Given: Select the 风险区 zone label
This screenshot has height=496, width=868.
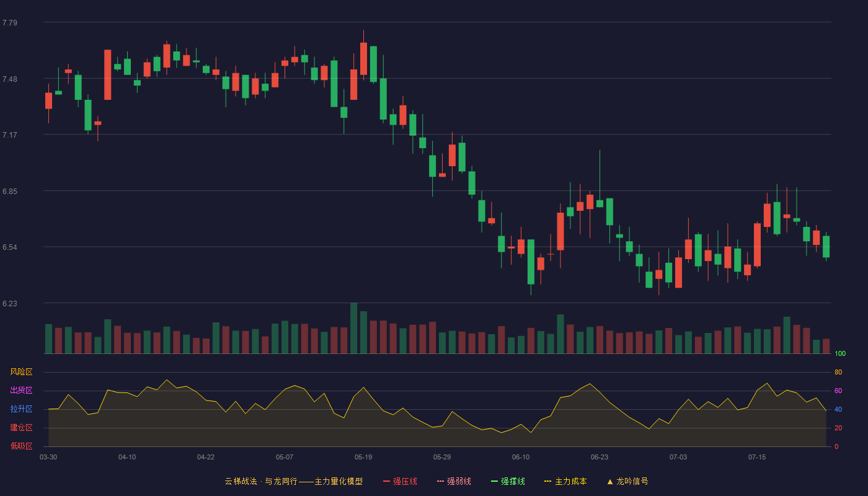Looking at the screenshot, I should (22, 372).
